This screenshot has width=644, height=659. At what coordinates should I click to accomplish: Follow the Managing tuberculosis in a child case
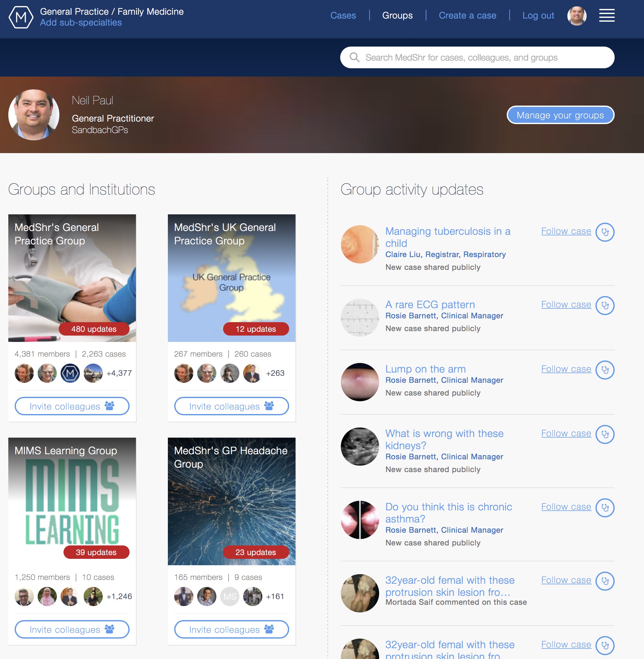pos(566,231)
